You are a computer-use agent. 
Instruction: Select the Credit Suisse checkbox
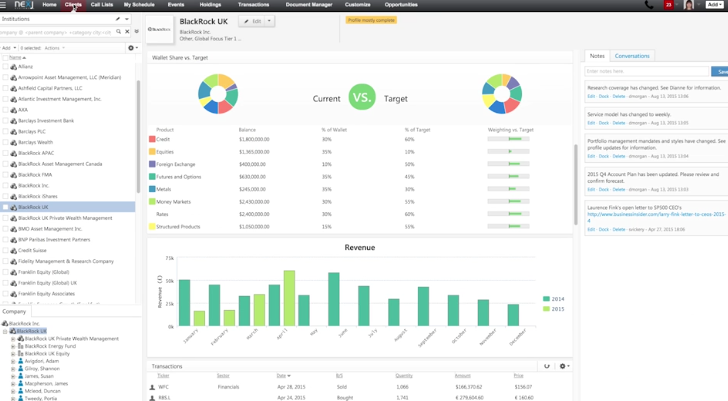[5, 251]
